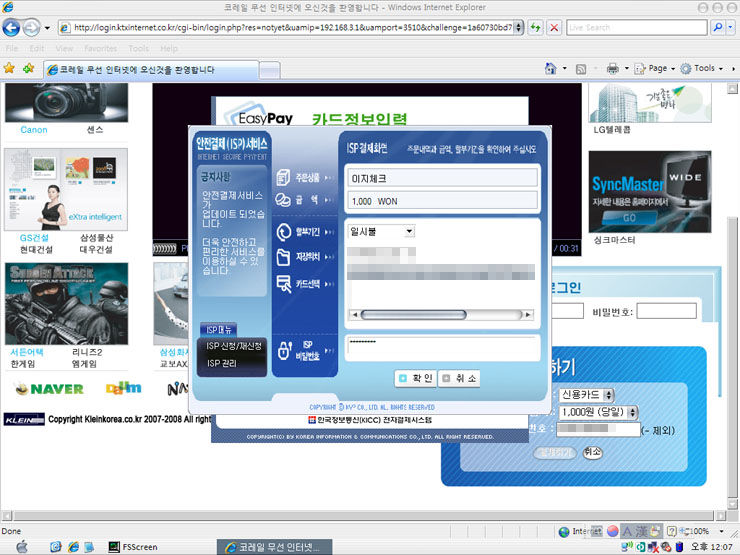Click into the Live Search box
Viewport: 740px width, 555px height.
pos(637,27)
